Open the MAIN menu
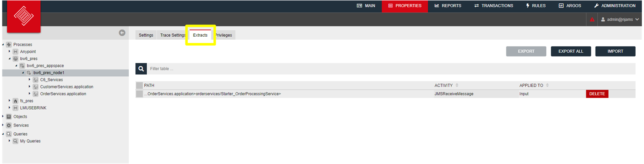The height and width of the screenshot is (164, 644). [366, 6]
